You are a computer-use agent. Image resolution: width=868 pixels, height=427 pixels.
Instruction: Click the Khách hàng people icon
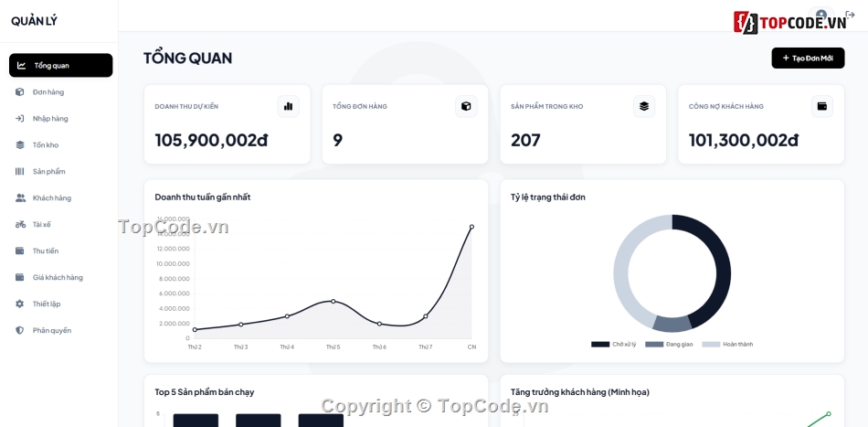20,197
